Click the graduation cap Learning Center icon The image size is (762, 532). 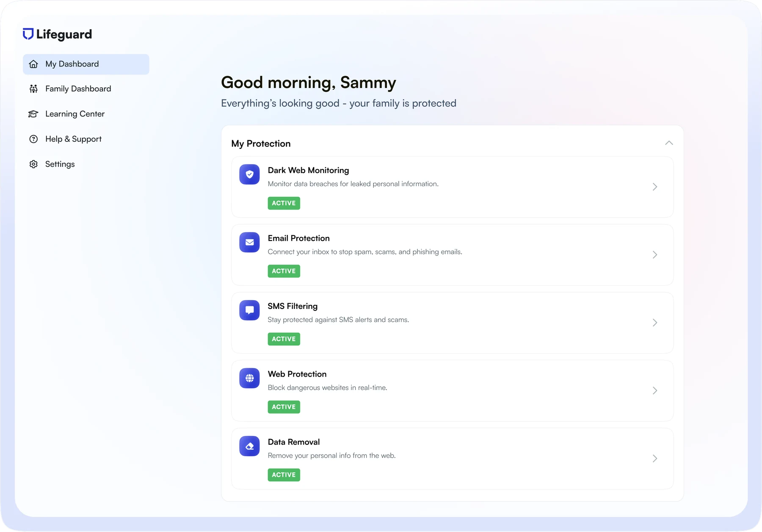click(x=33, y=114)
